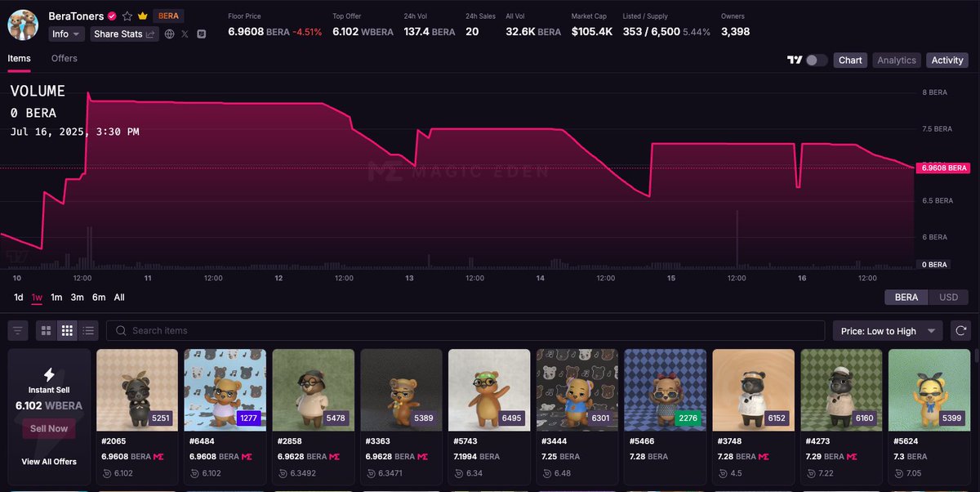Click the page vertical scrollbar
980x492 pixels.
(x=977, y=355)
